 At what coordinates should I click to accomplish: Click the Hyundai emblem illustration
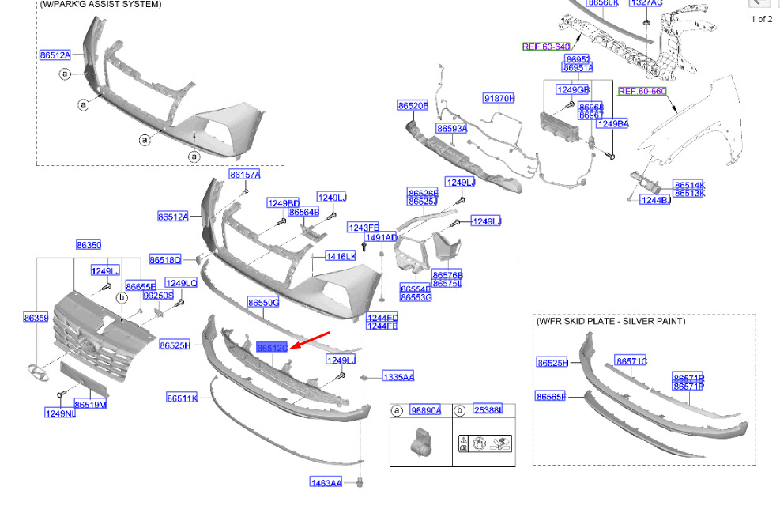pyautogui.click(x=38, y=373)
